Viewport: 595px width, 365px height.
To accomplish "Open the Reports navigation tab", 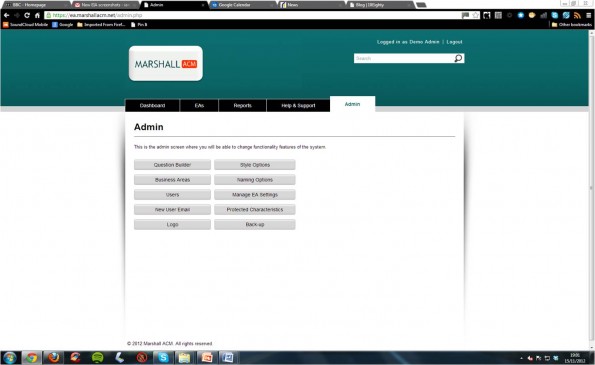I will click(242, 105).
